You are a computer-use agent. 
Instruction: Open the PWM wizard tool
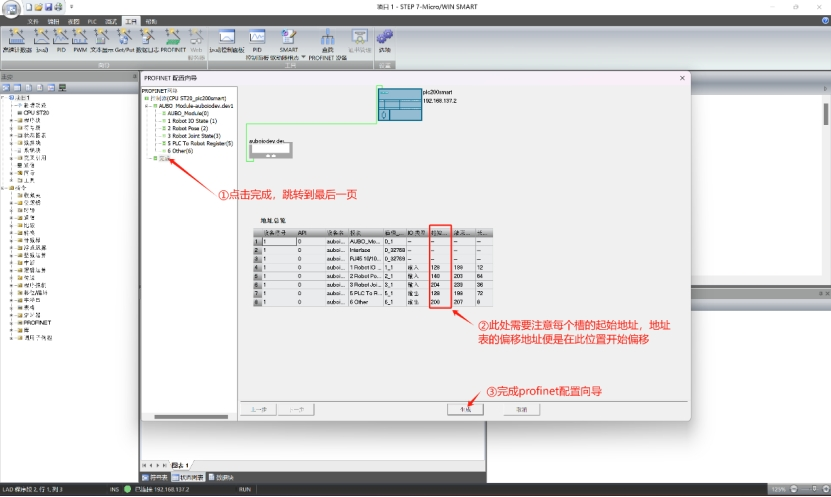(80, 38)
